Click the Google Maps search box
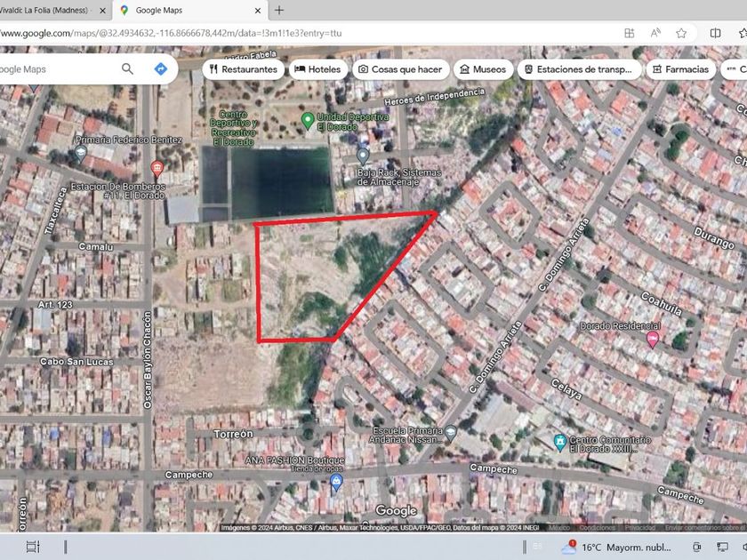This screenshot has height=560, width=747. tap(57, 69)
